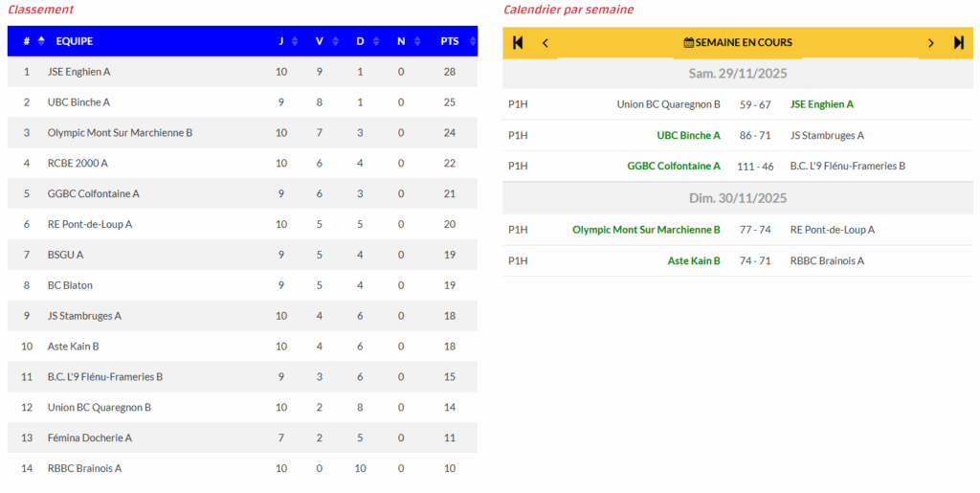Sort standings by J column arrows
980x493 pixels.
pyautogui.click(x=295, y=41)
